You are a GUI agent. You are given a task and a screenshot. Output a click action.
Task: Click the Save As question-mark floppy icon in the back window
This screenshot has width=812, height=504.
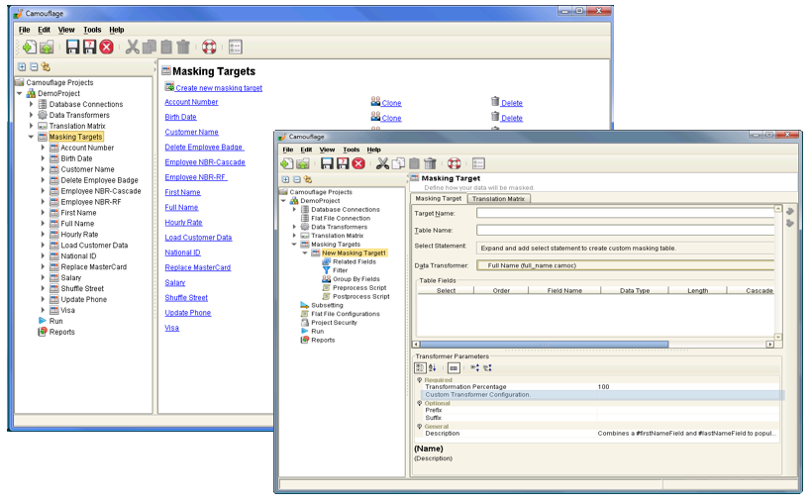click(89, 48)
